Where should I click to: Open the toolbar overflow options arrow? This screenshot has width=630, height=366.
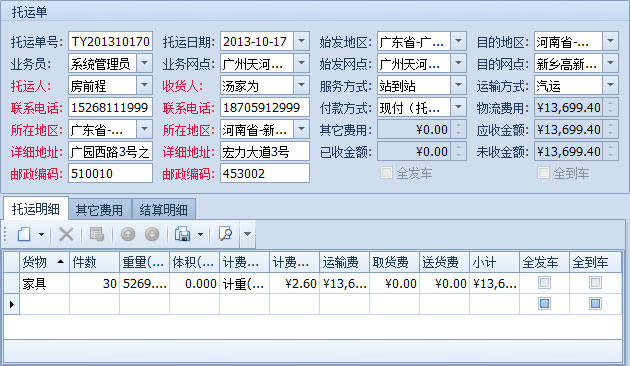point(248,234)
